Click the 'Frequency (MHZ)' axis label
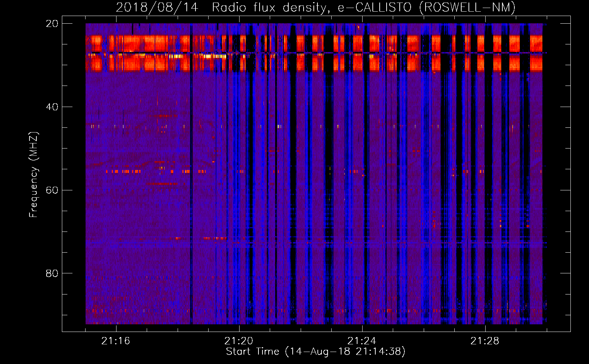Viewport: 589px width, 364px height. point(33,175)
